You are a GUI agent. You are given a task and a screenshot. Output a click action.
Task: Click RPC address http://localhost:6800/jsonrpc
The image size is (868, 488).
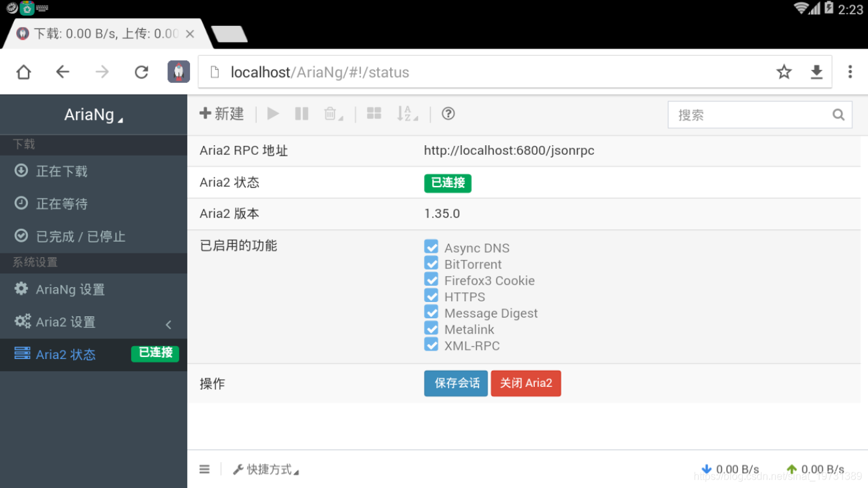[x=509, y=150]
